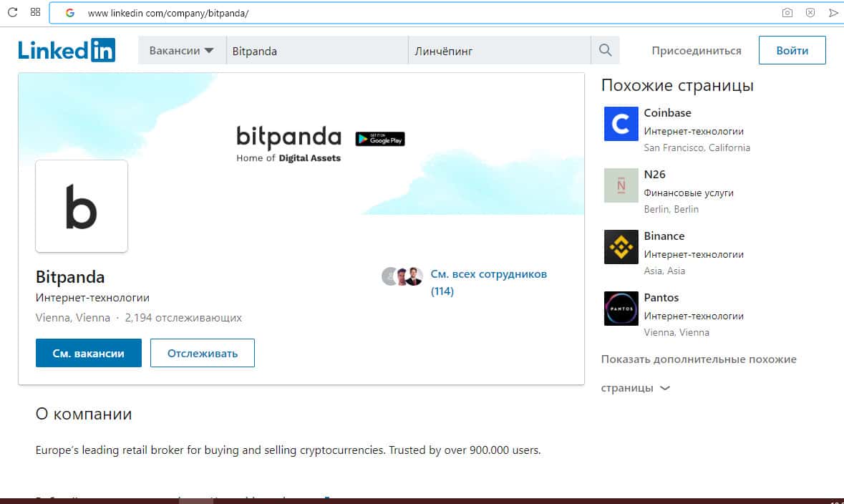
Task: Click the Google Play badge in banner
Action: (x=380, y=139)
